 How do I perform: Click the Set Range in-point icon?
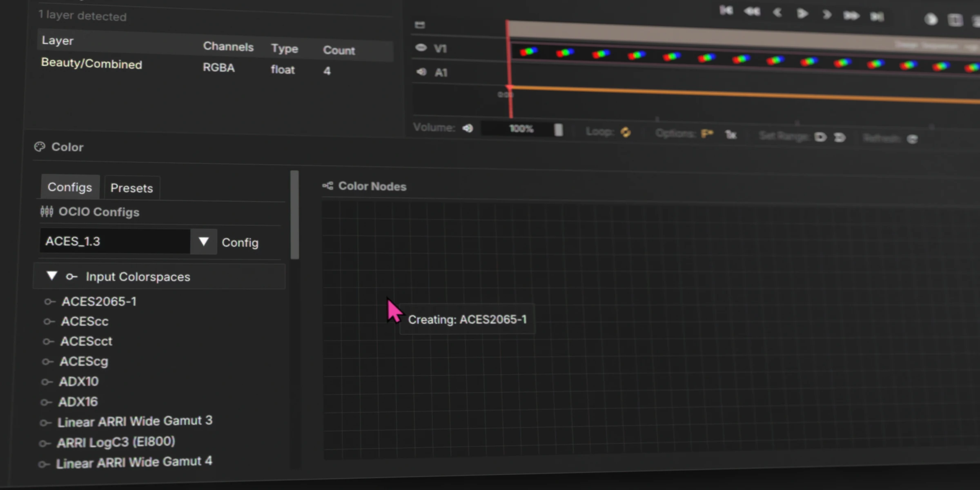pyautogui.click(x=820, y=137)
